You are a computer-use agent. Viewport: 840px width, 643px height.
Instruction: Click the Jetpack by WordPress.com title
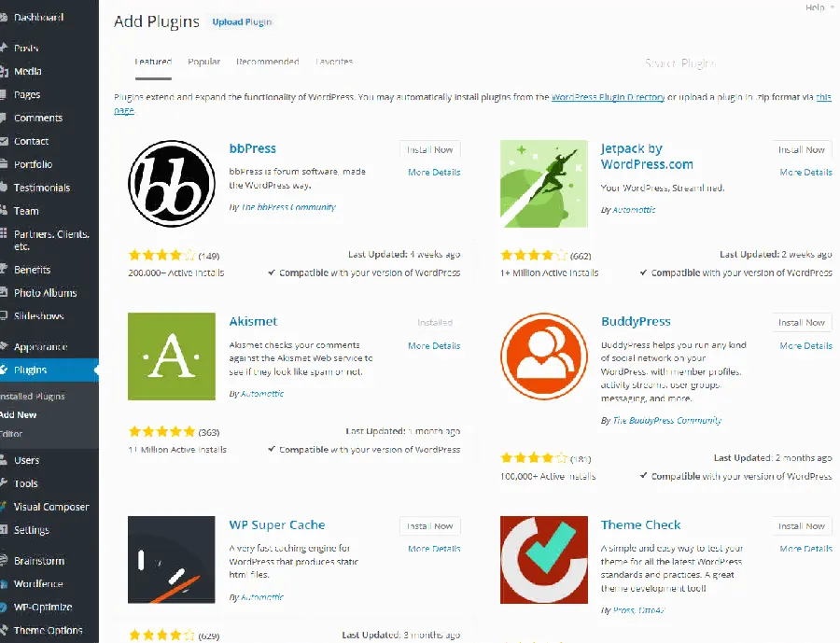click(x=647, y=157)
